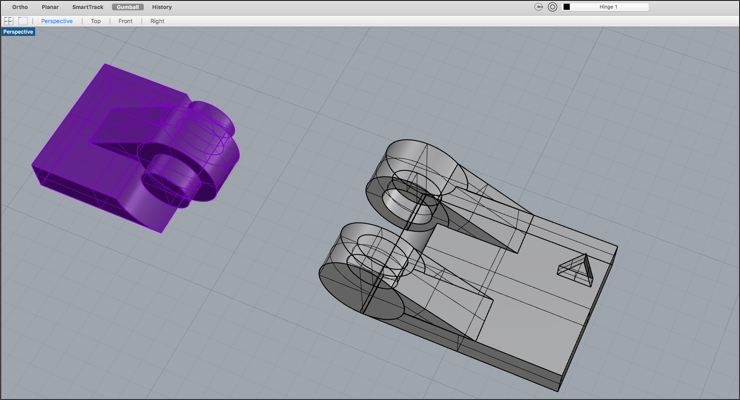Click the key-shaped icon beside the layer field
This screenshot has height=400, width=740.
[x=538, y=7]
